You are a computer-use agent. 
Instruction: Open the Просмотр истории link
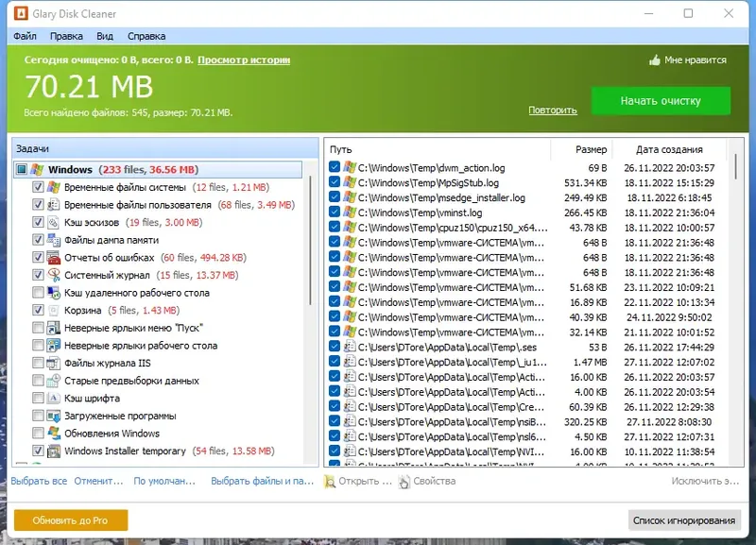pyautogui.click(x=244, y=60)
